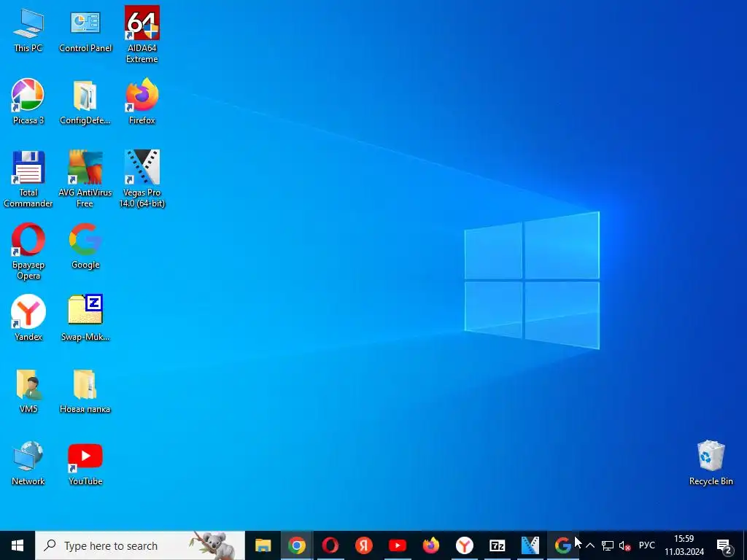Open File Explorer from the taskbar
747x560 pixels.
[263, 545]
